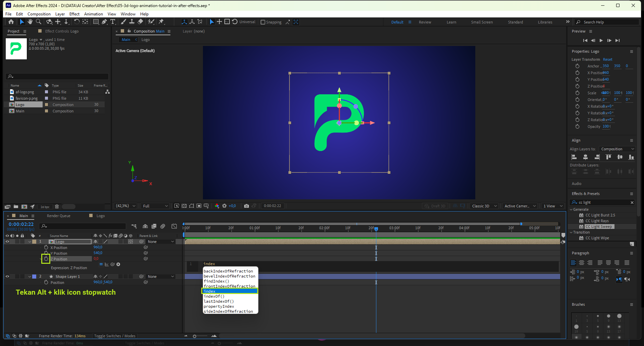The height and width of the screenshot is (346, 644).
Task: Click the Shape Layer 1 color label
Action: (34, 277)
